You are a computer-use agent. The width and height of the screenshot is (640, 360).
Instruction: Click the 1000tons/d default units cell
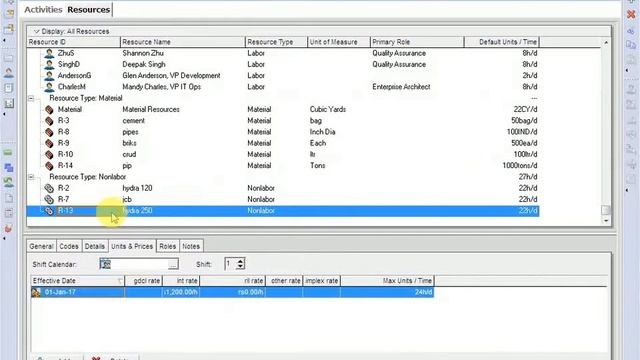(520, 166)
